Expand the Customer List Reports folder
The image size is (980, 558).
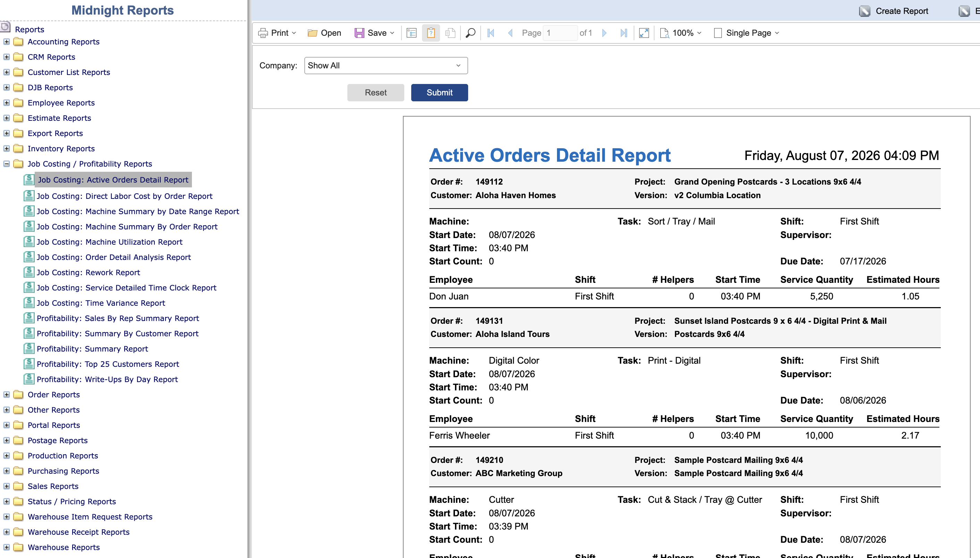(7, 72)
